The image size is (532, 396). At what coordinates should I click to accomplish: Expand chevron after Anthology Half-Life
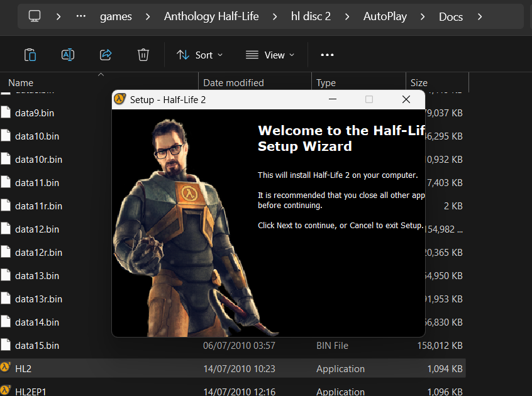point(275,16)
